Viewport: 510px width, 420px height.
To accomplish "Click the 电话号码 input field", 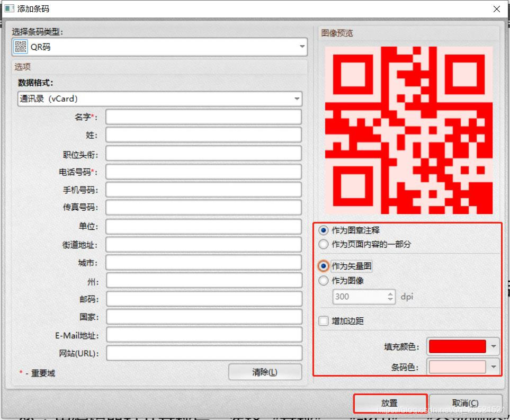I will pos(203,172).
